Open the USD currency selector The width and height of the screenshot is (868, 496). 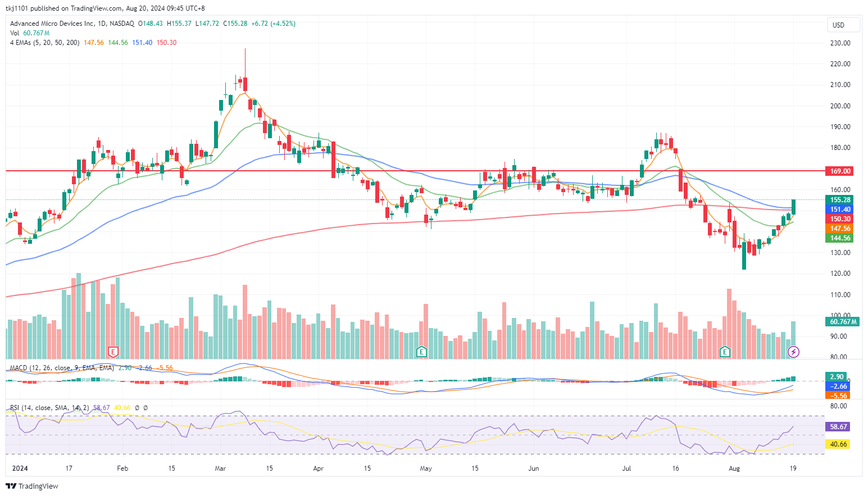click(843, 25)
